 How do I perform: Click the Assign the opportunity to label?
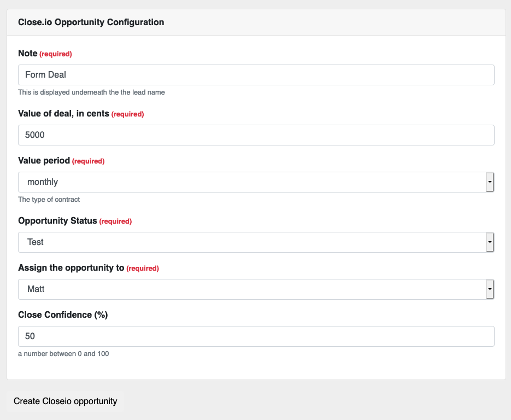71,268
